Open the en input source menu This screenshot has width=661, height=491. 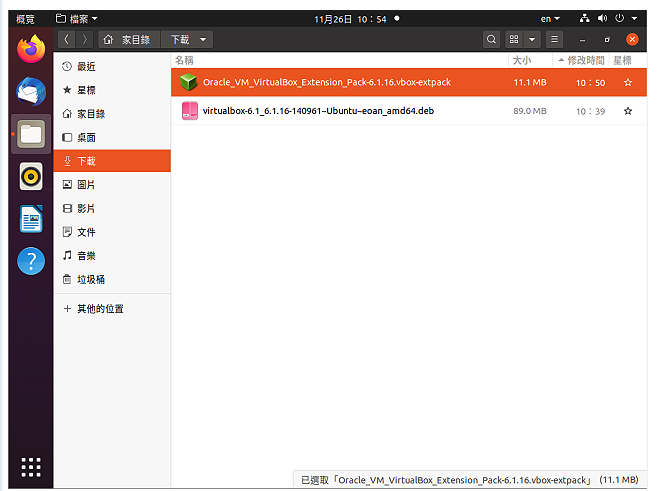550,19
